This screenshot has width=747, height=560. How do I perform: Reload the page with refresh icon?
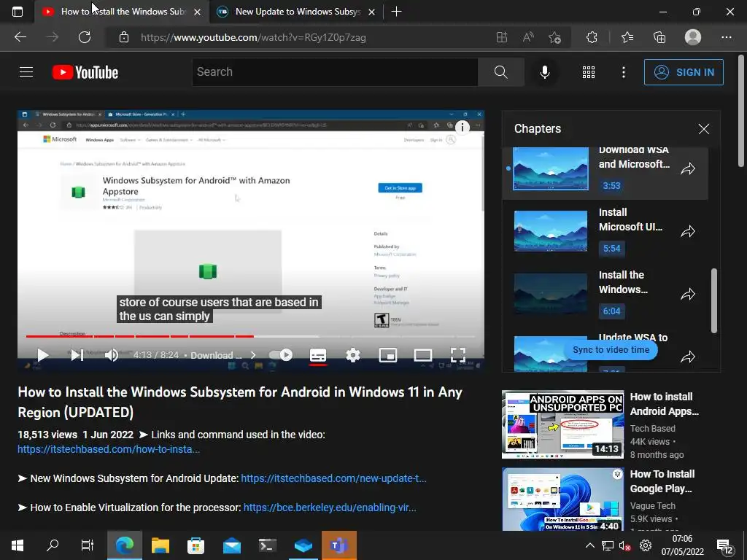pyautogui.click(x=85, y=37)
